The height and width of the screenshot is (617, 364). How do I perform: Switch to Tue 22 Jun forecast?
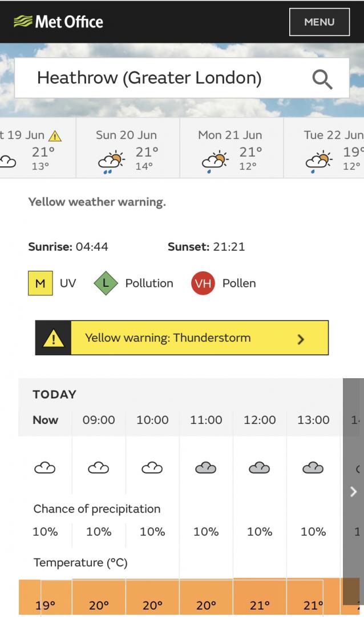pos(324,148)
